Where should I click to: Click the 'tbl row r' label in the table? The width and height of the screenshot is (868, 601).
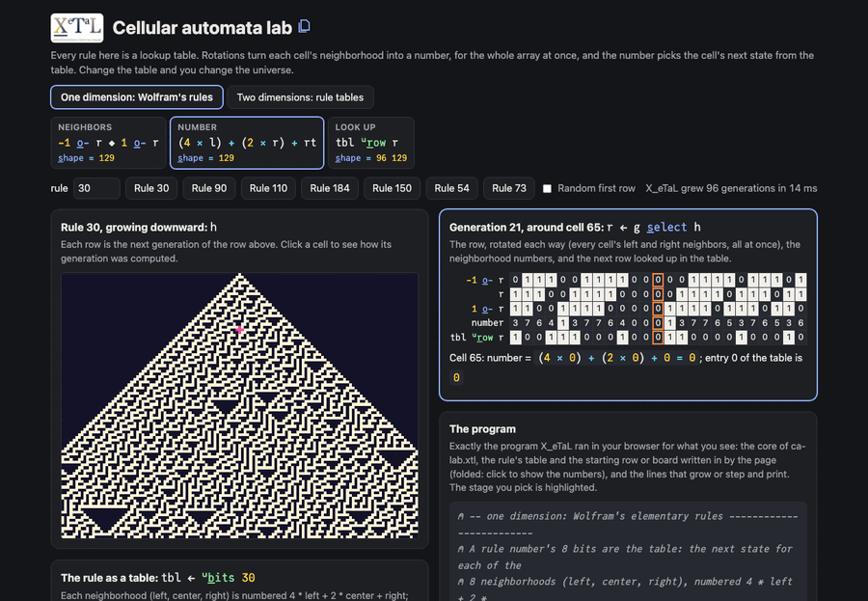coord(476,337)
